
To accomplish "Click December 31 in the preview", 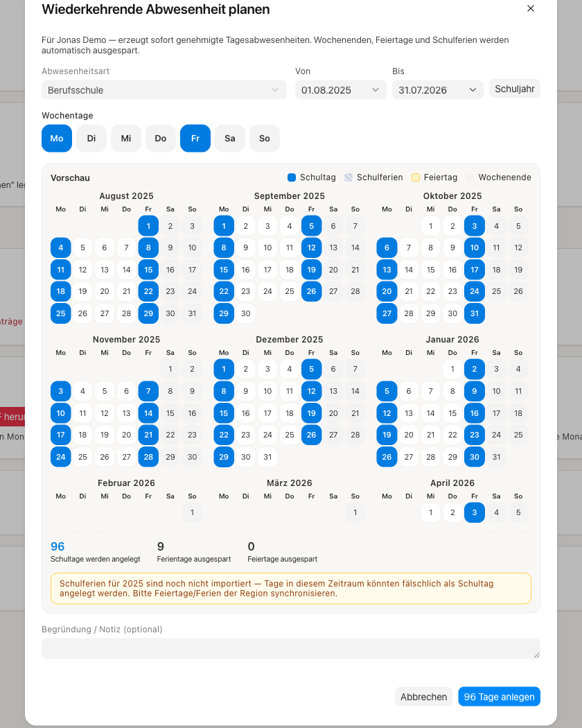I will pyautogui.click(x=268, y=457).
